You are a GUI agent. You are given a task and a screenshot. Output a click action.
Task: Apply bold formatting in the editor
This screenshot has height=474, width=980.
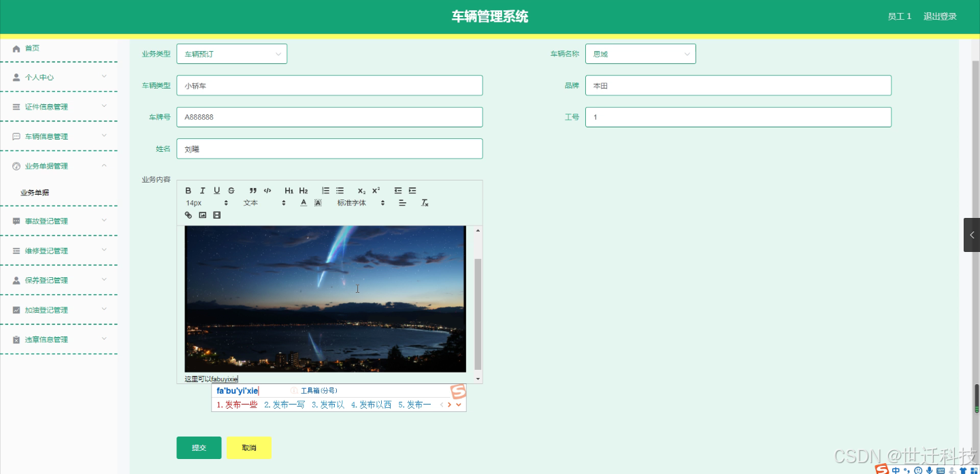click(x=189, y=190)
